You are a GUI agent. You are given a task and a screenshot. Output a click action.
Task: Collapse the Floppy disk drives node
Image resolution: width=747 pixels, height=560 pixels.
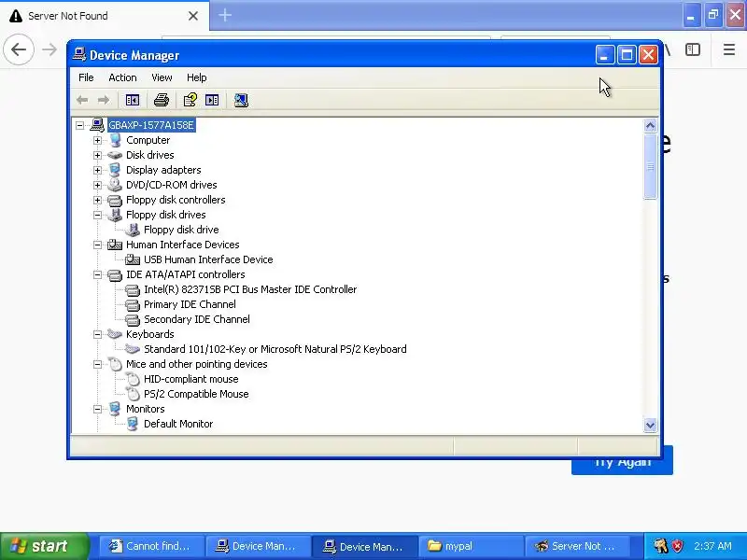coord(97,215)
